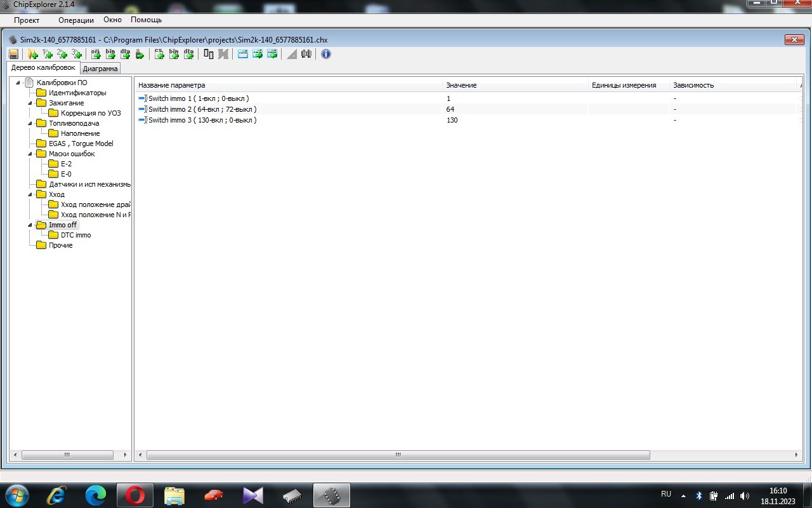This screenshot has height=508, width=812.
Task: Select the DTC immo folder
Action: coord(75,235)
